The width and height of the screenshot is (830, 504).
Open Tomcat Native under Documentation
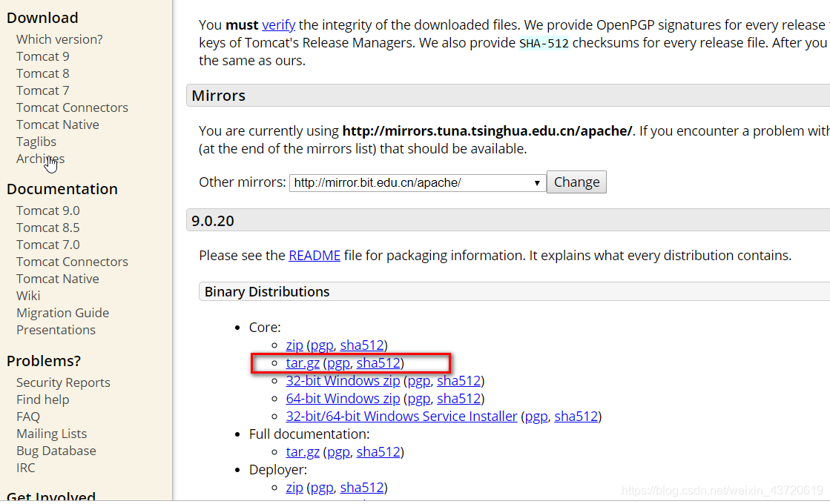(x=58, y=279)
